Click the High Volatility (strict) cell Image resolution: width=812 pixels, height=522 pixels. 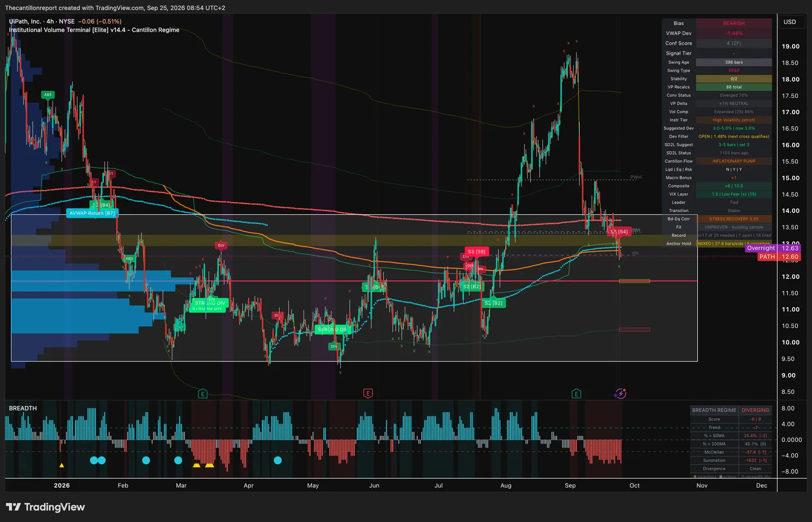tap(734, 120)
